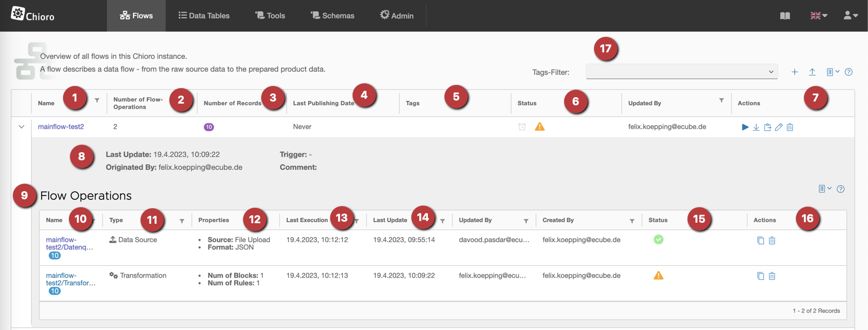Click the pencil edit icon for mainflow-test2

pyautogui.click(x=779, y=127)
